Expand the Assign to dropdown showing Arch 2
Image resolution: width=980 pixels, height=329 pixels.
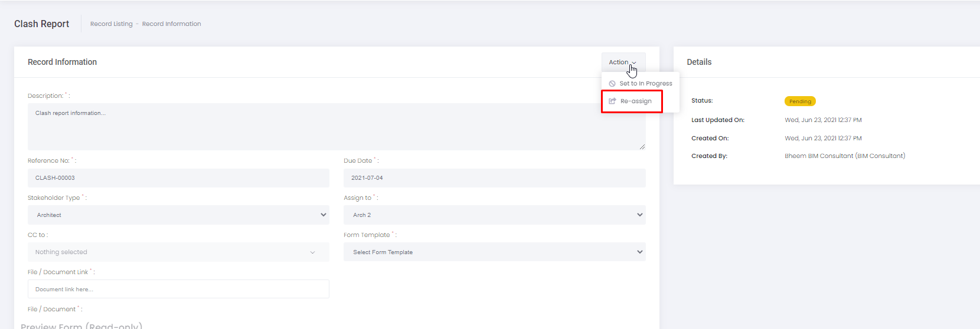(x=494, y=215)
